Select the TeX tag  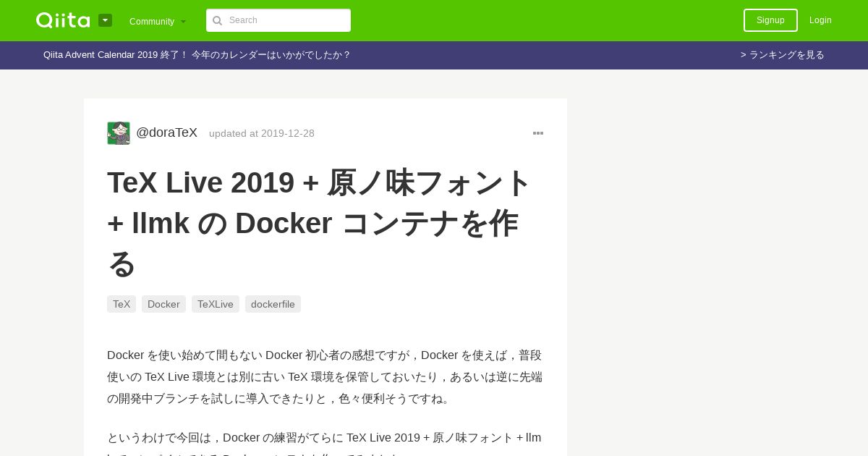point(122,304)
